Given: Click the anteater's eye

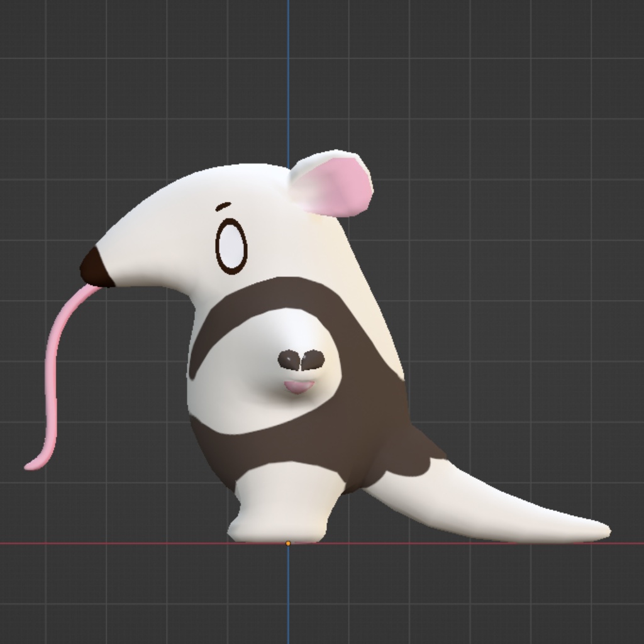Looking at the screenshot, I should (233, 245).
